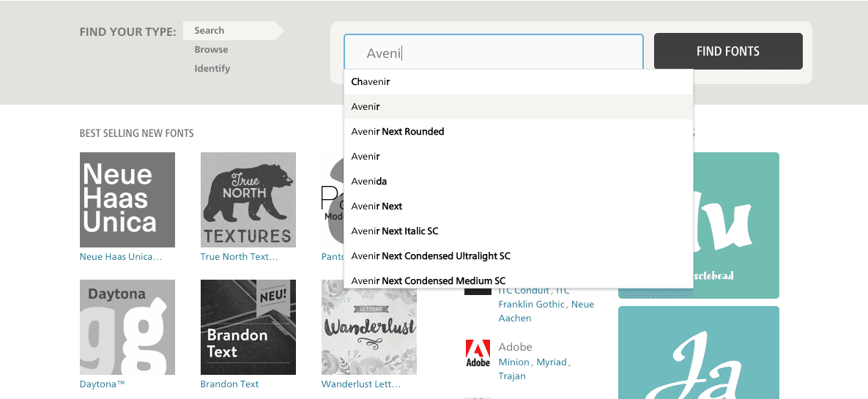
Task: Open the True North Textures bear thumbnail
Action: (x=248, y=200)
